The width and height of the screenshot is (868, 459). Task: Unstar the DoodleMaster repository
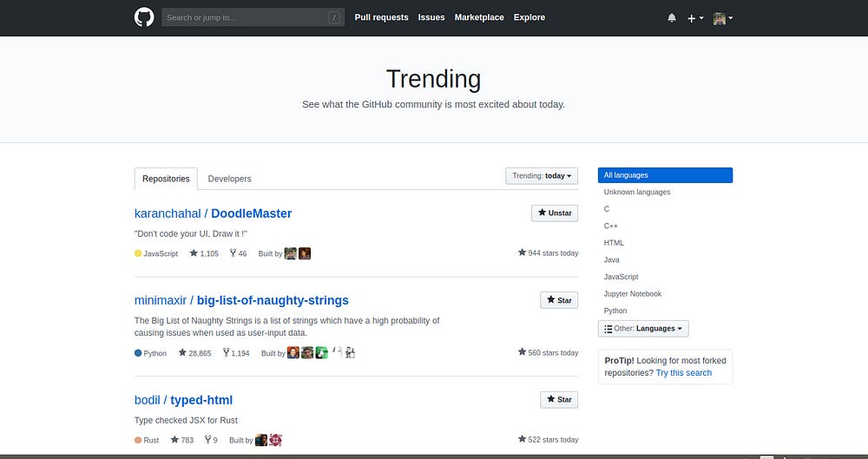pos(555,213)
